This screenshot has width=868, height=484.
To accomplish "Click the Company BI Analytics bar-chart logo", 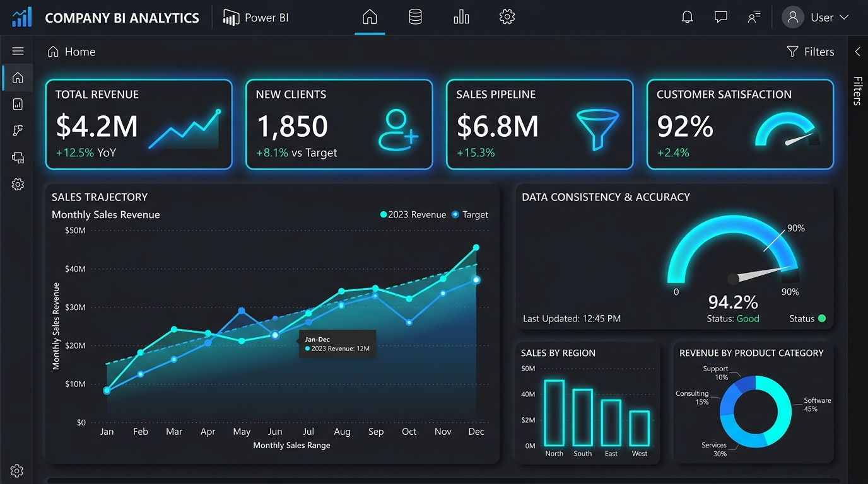I will pos(22,17).
